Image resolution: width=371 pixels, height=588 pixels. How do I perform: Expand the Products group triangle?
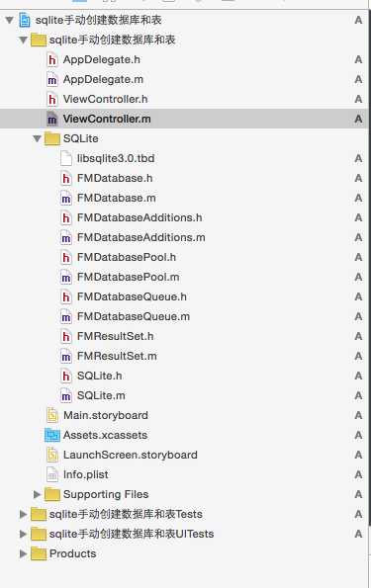(23, 553)
